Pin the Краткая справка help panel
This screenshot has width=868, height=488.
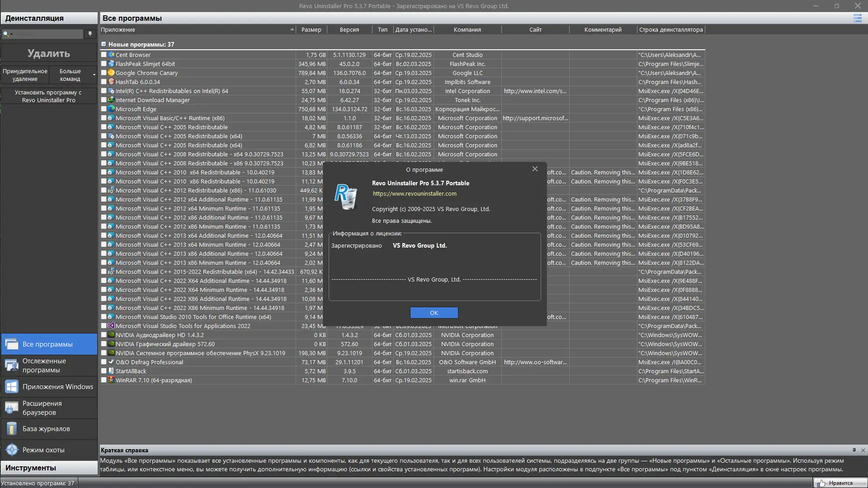(854, 450)
